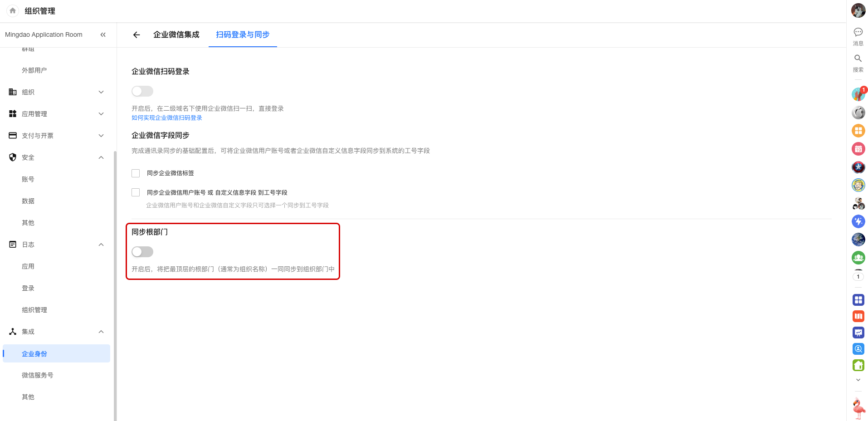Open the flamingo icon at bottom right
The width and height of the screenshot is (868, 421).
pos(858,408)
